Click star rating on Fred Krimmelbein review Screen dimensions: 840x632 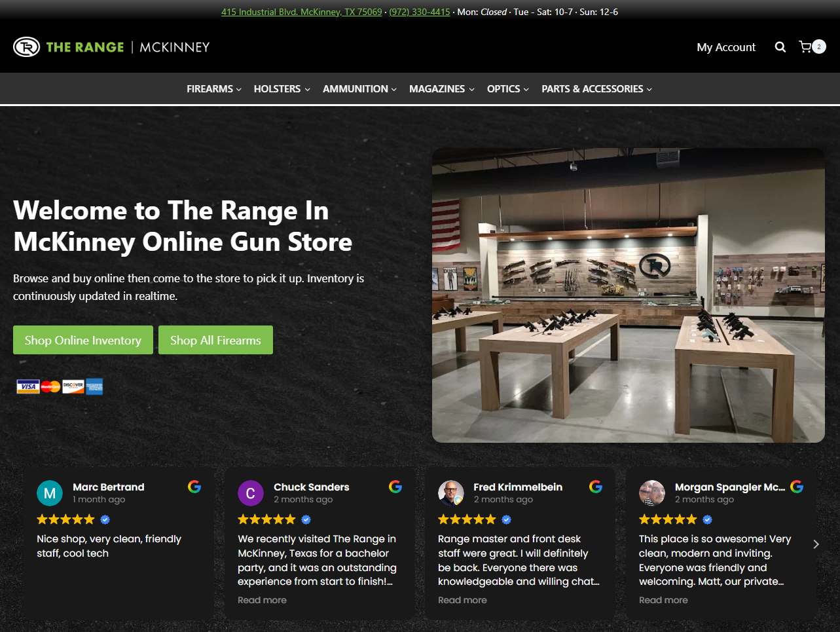467,519
